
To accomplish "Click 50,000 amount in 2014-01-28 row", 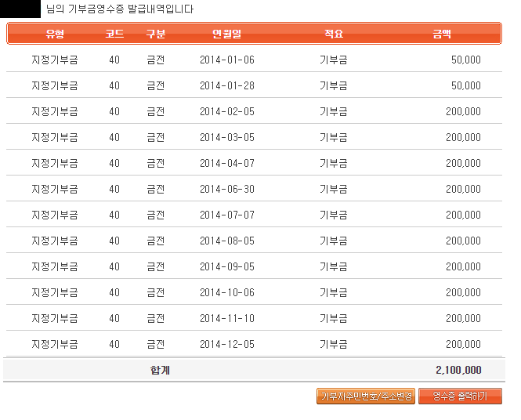I will [466, 85].
